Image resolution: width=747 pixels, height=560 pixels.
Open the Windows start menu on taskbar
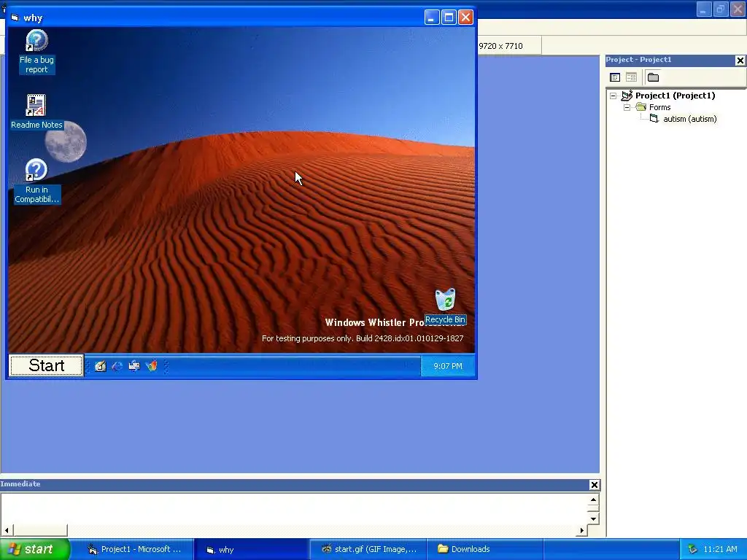[34, 549]
